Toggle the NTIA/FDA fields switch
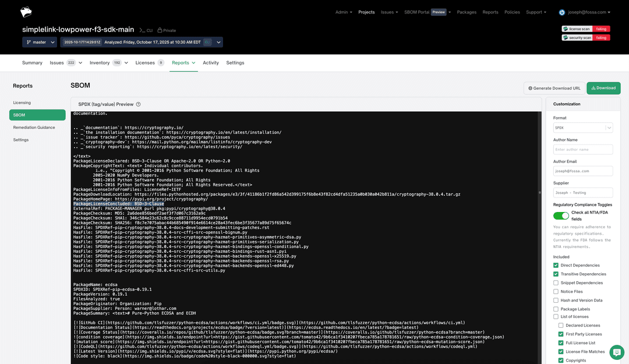 pyautogui.click(x=561, y=215)
